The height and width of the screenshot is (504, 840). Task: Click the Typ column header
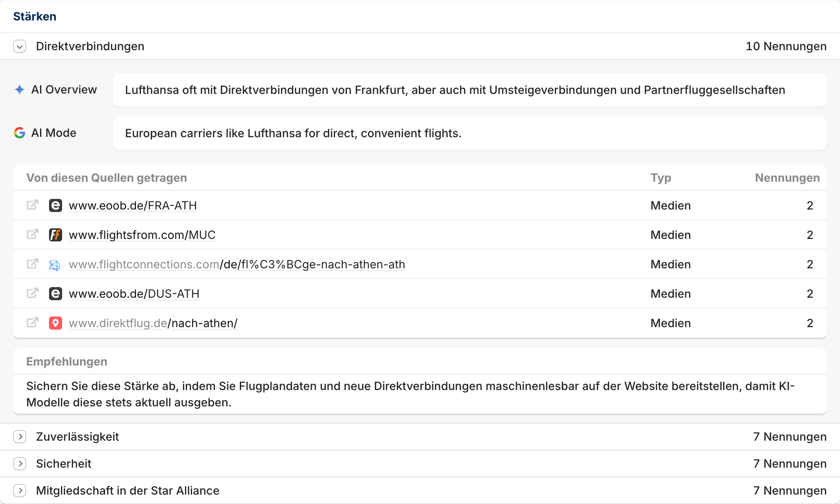(661, 178)
